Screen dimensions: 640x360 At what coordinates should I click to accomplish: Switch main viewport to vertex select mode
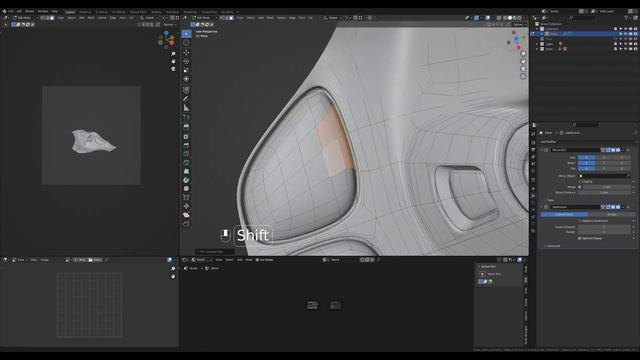222,18
